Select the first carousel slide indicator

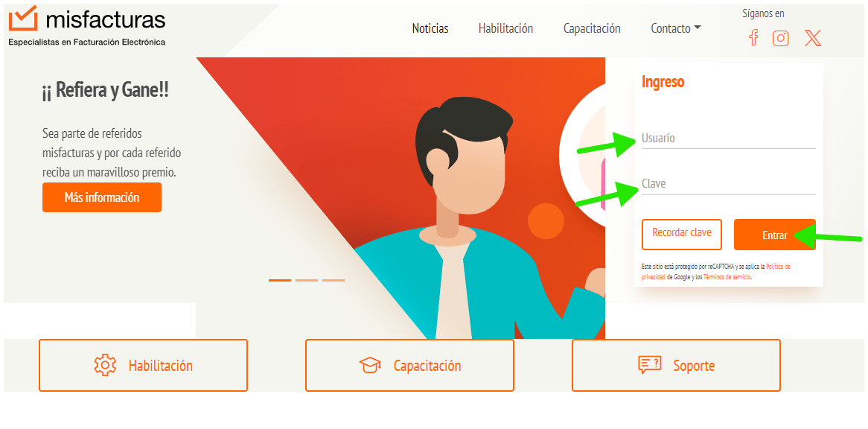[x=280, y=280]
